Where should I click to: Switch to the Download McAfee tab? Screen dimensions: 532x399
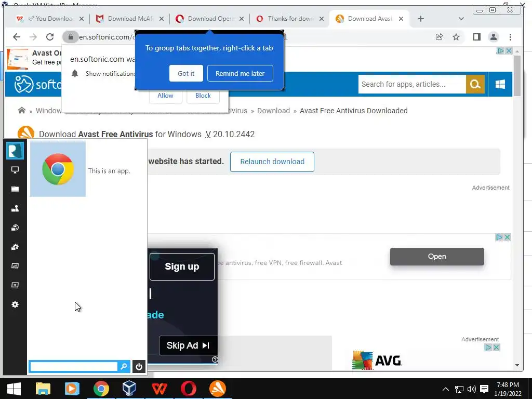[x=129, y=19]
